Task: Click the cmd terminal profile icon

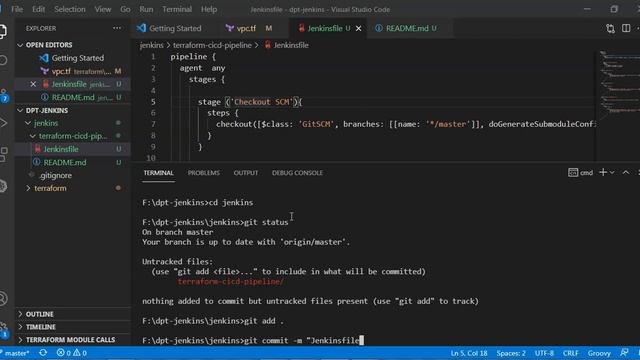Action: point(573,173)
